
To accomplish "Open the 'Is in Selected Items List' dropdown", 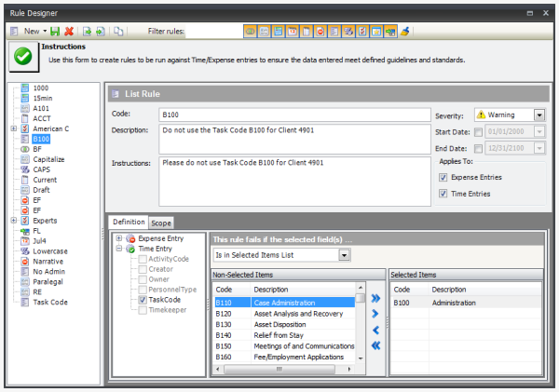I will pyautogui.click(x=345, y=254).
